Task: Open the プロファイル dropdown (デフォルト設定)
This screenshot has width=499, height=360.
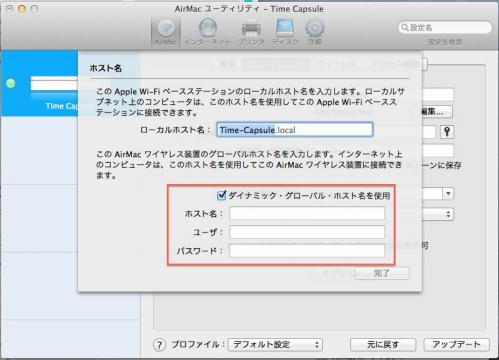Action: click(x=275, y=344)
